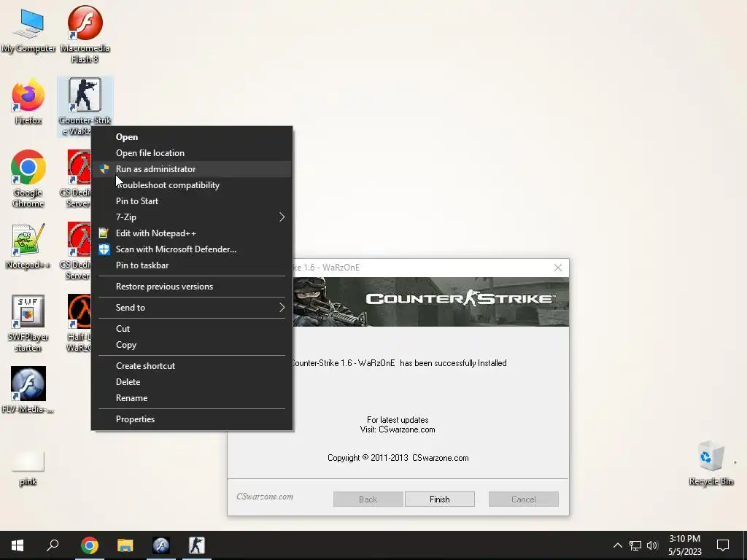Screen dimensions: 747x560
Task: Select the Google Chrome desktop icon
Action: click(28, 179)
